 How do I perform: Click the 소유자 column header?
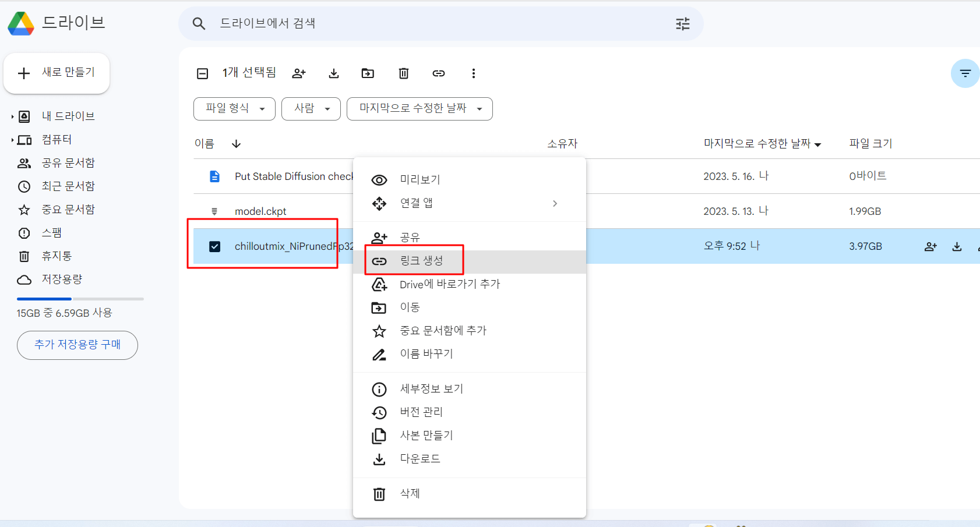562,143
